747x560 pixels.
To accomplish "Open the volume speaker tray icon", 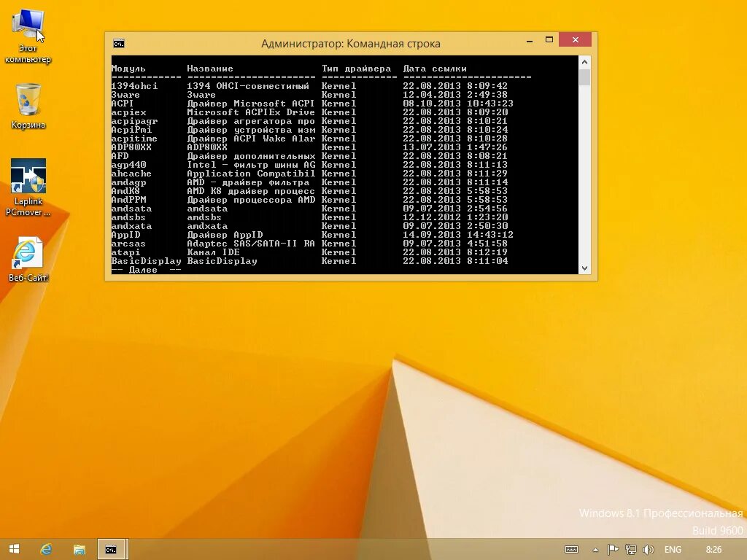I will click(648, 550).
